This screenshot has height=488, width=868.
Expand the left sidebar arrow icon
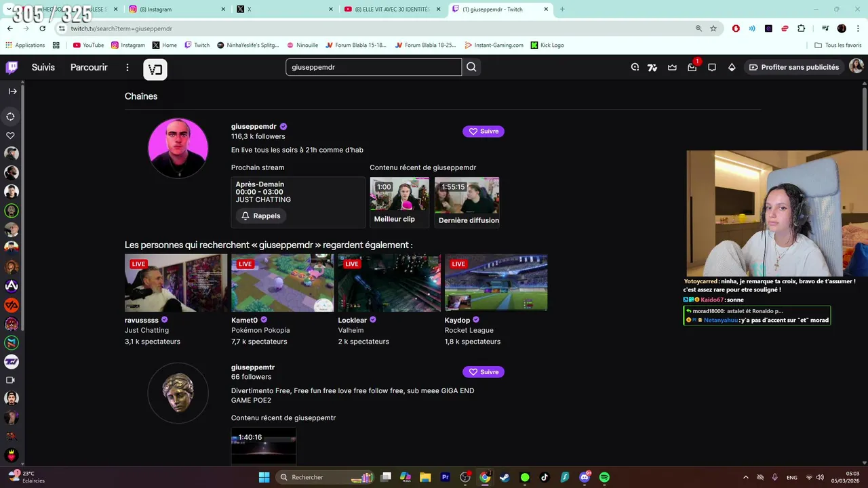(12, 91)
